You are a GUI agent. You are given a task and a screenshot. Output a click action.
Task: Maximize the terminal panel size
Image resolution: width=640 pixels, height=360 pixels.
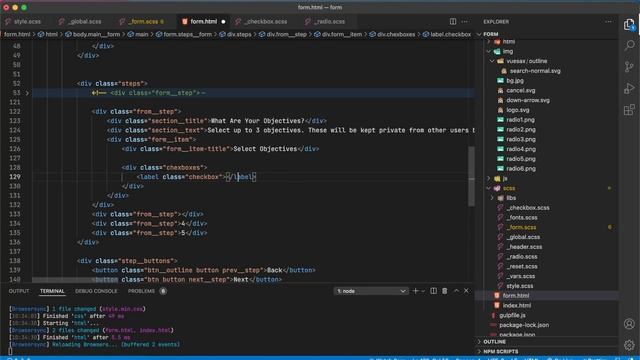(456, 291)
